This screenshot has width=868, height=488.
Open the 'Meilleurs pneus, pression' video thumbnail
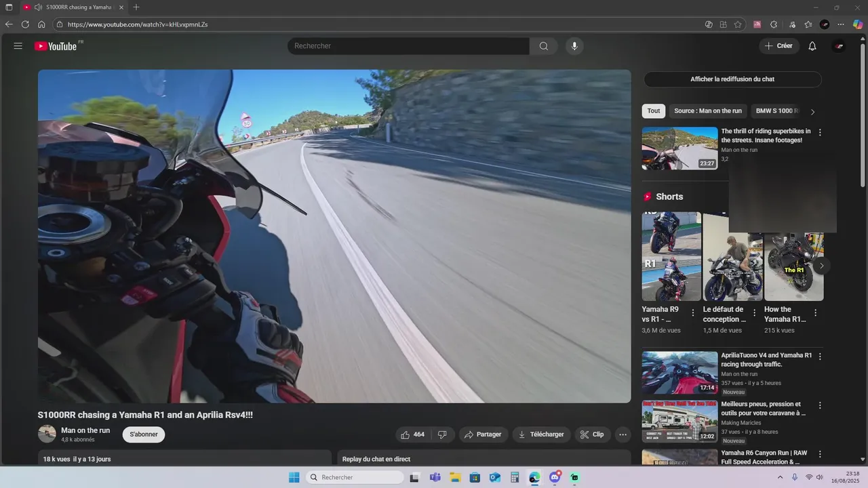tap(679, 421)
